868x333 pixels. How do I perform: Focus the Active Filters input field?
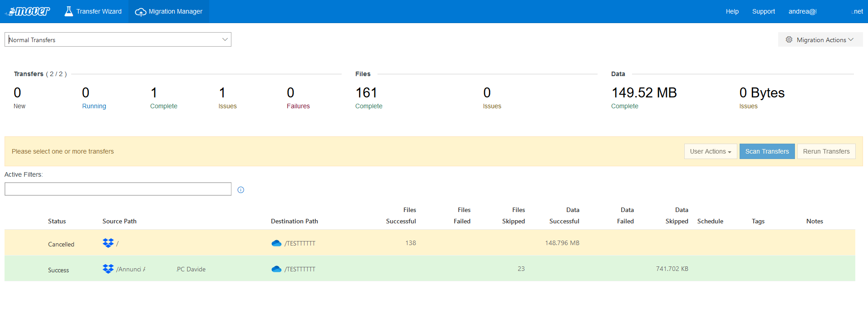pyautogui.click(x=118, y=189)
